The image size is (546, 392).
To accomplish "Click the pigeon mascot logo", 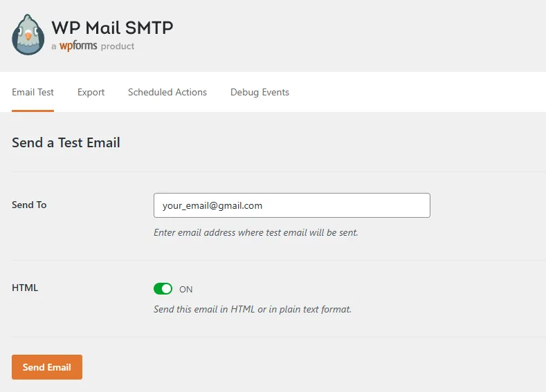I will (x=28, y=35).
